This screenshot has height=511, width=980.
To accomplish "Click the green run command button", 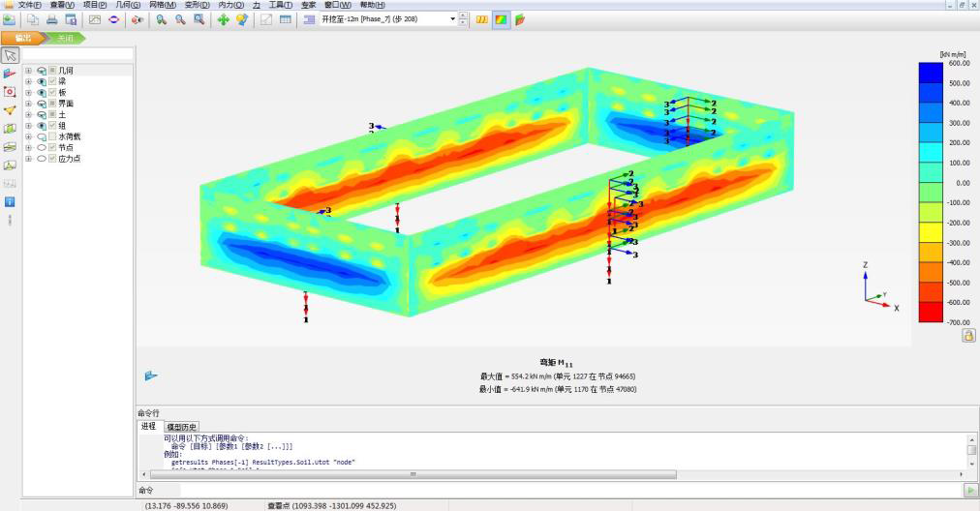I will click(x=970, y=491).
